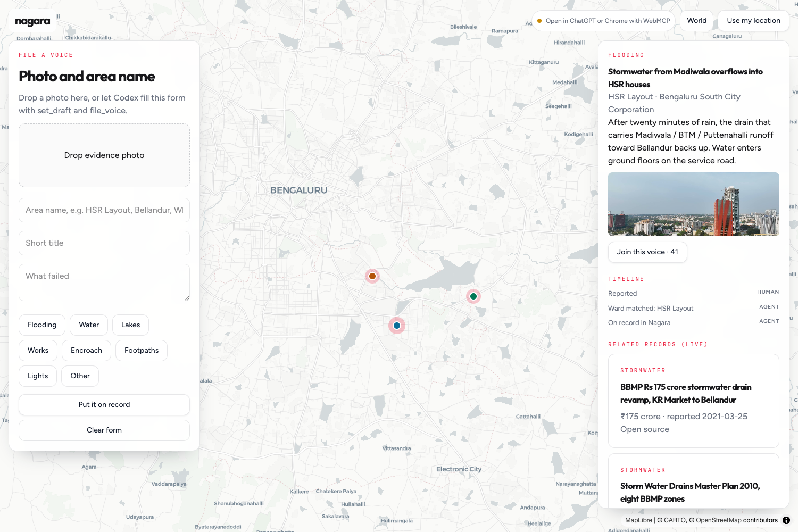Click the Ward matched: HSR Layout timeline entry

[694, 308]
